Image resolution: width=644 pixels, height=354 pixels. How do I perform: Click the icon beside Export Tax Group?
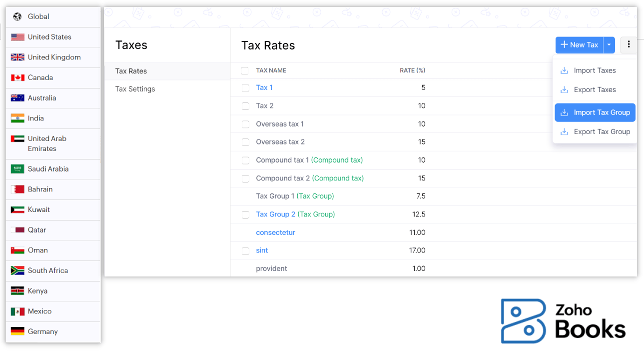click(x=564, y=132)
